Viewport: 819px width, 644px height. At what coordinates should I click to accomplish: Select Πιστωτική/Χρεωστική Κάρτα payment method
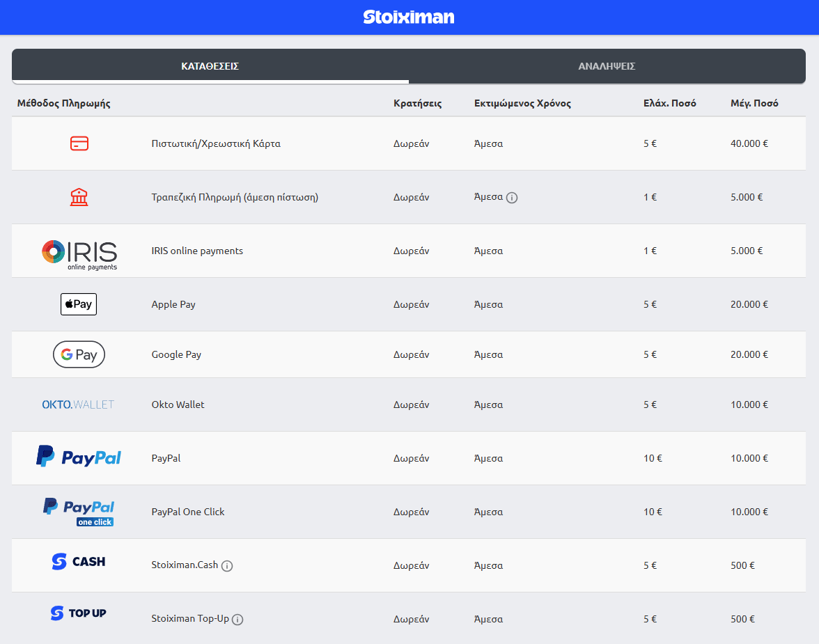point(216,143)
